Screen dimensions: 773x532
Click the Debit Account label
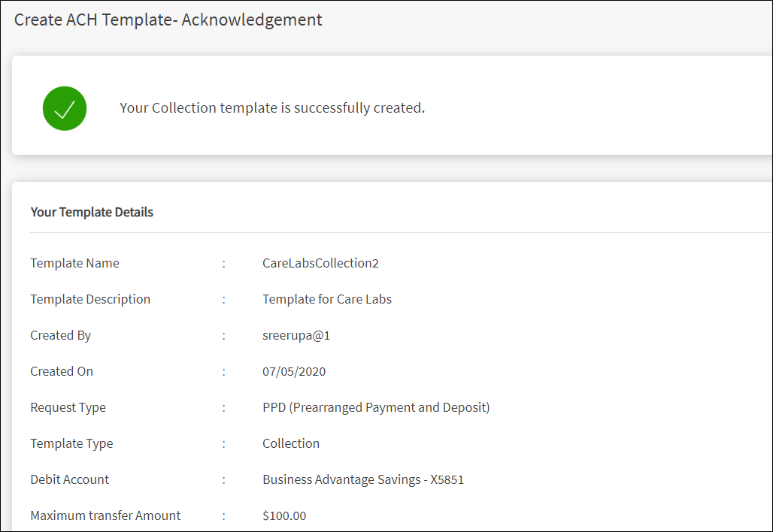click(69, 479)
